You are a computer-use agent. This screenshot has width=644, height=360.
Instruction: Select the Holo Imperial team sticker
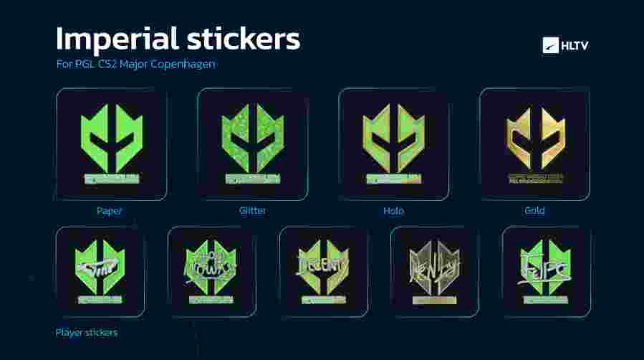tap(394, 144)
